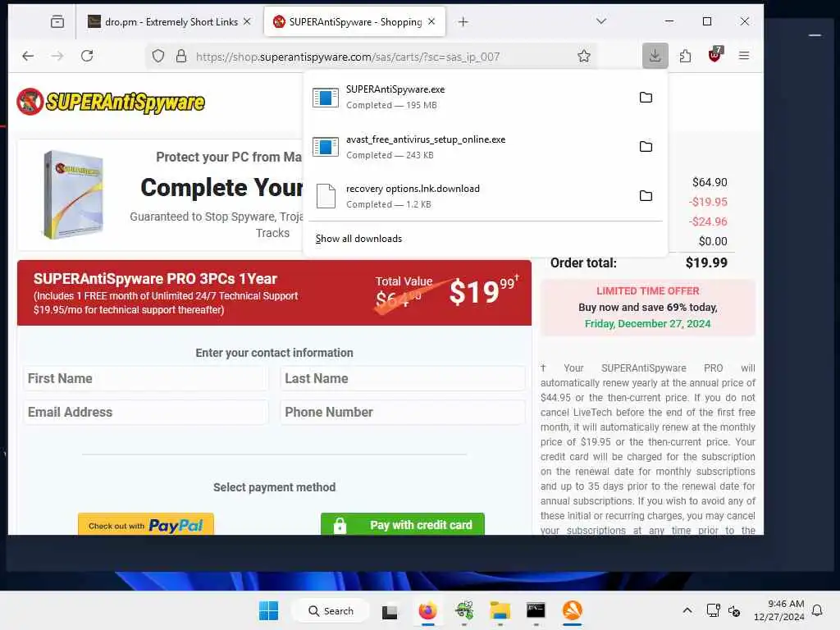Viewport: 840px width, 630px height.
Task: Focus the Phone Number field
Action: 402,412
